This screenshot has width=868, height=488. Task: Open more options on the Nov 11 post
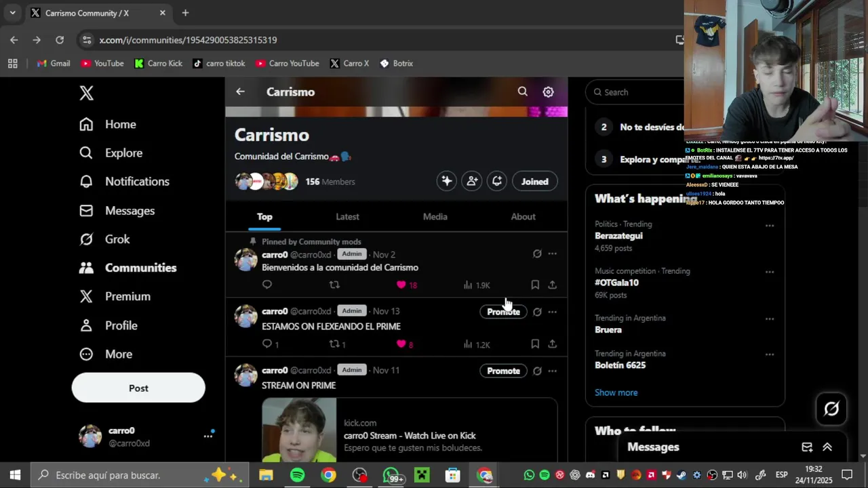[x=552, y=371]
